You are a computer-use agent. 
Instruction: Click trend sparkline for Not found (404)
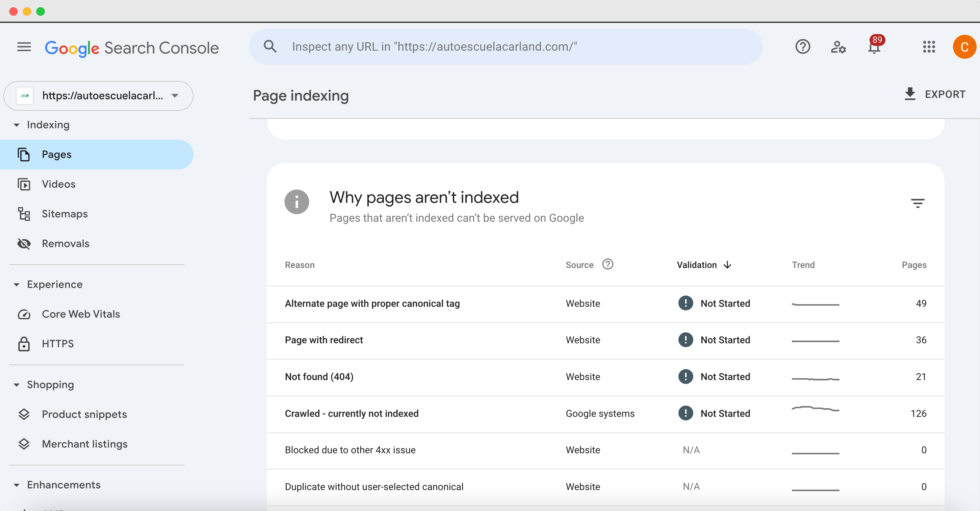click(x=815, y=379)
